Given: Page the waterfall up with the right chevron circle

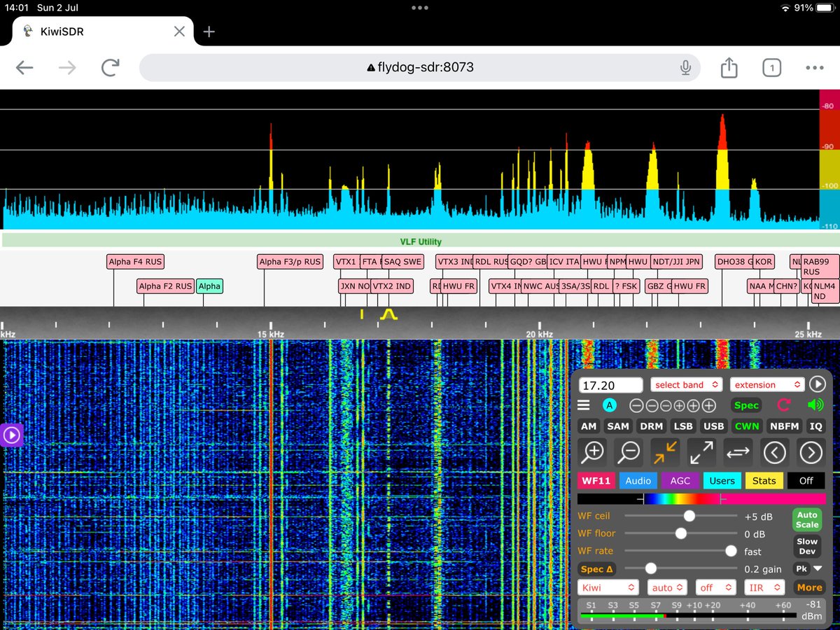Looking at the screenshot, I should (x=811, y=452).
